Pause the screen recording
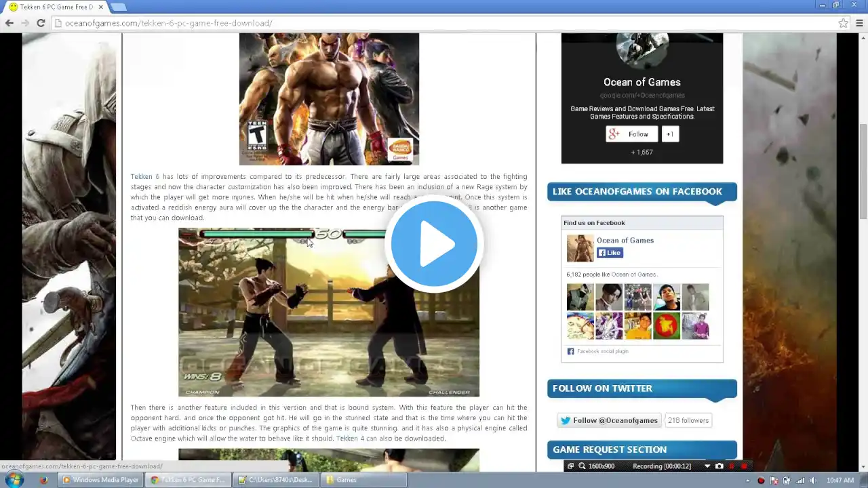The width and height of the screenshot is (868, 488). (x=732, y=466)
